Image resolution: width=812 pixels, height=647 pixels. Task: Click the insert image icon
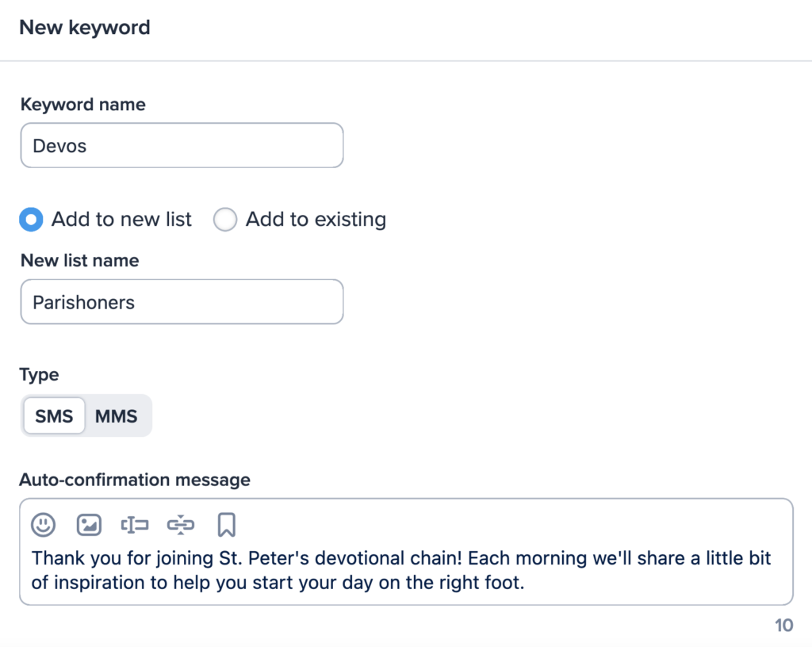coord(89,524)
